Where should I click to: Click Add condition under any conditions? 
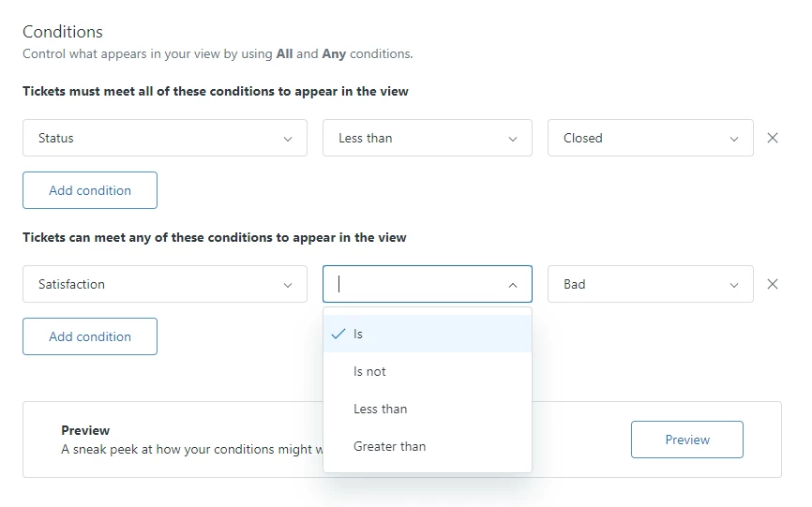pos(90,336)
